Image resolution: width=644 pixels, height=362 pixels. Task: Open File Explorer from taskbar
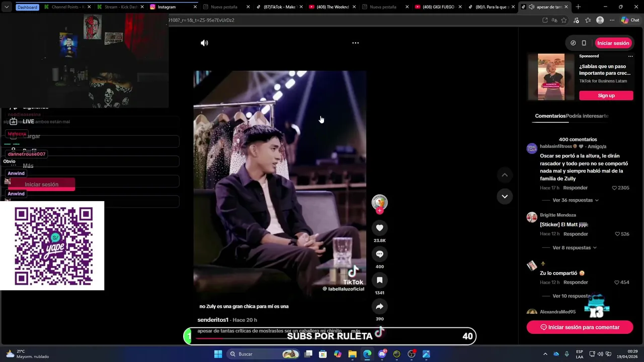[x=352, y=354]
